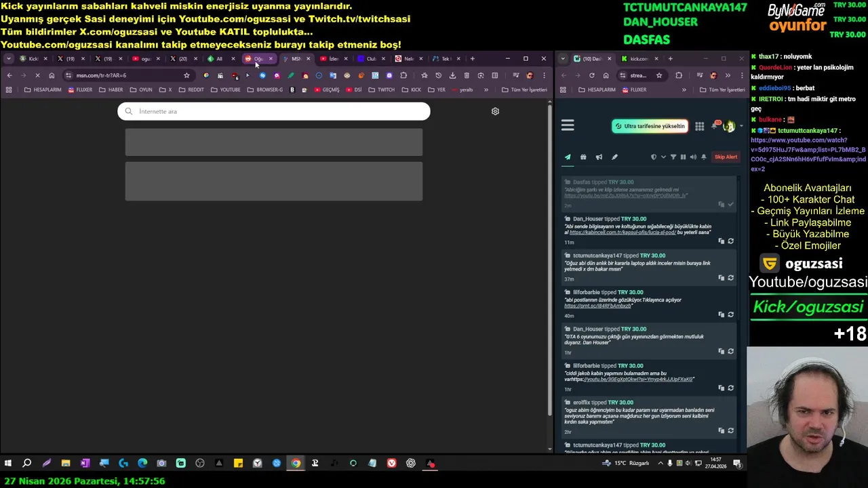Open taskbar search magnifier
Screen dimensions: 868x488
(x=27, y=464)
